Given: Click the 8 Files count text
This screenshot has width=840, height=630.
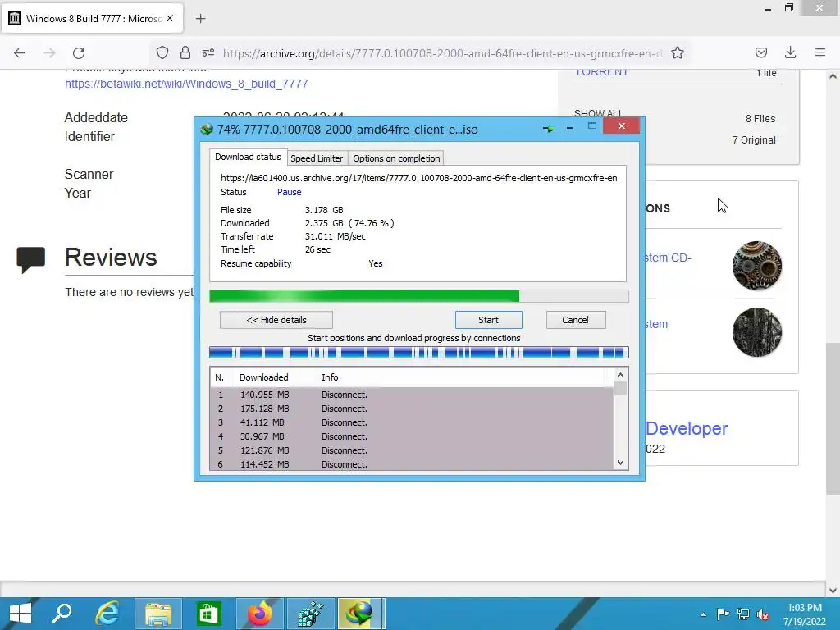Looking at the screenshot, I should [x=760, y=119].
